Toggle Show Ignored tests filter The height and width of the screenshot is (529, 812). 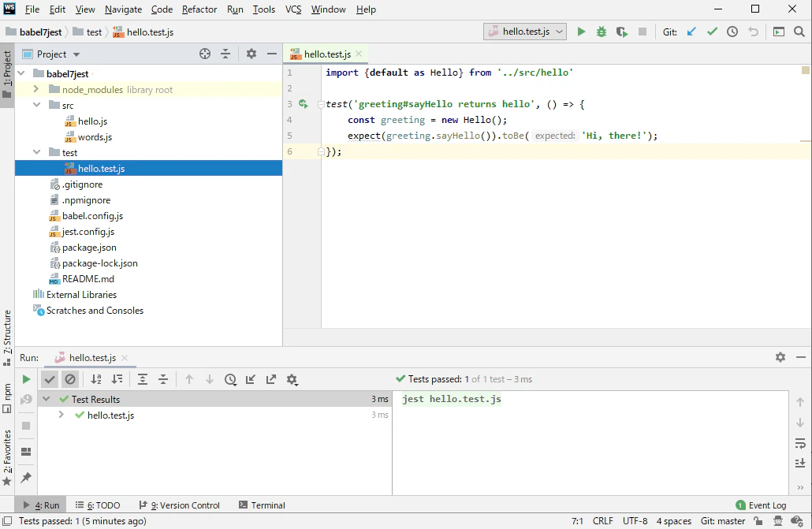coord(70,379)
